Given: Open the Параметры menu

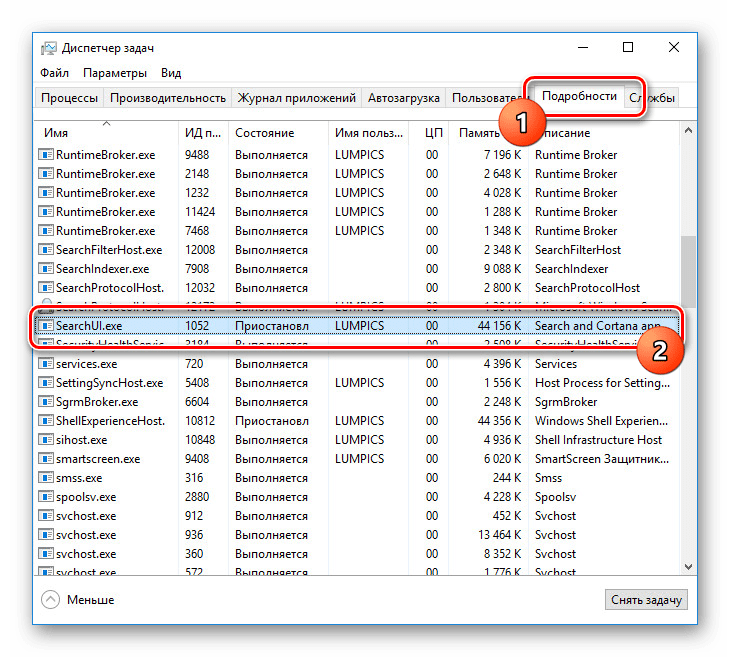Looking at the screenshot, I should [x=115, y=73].
